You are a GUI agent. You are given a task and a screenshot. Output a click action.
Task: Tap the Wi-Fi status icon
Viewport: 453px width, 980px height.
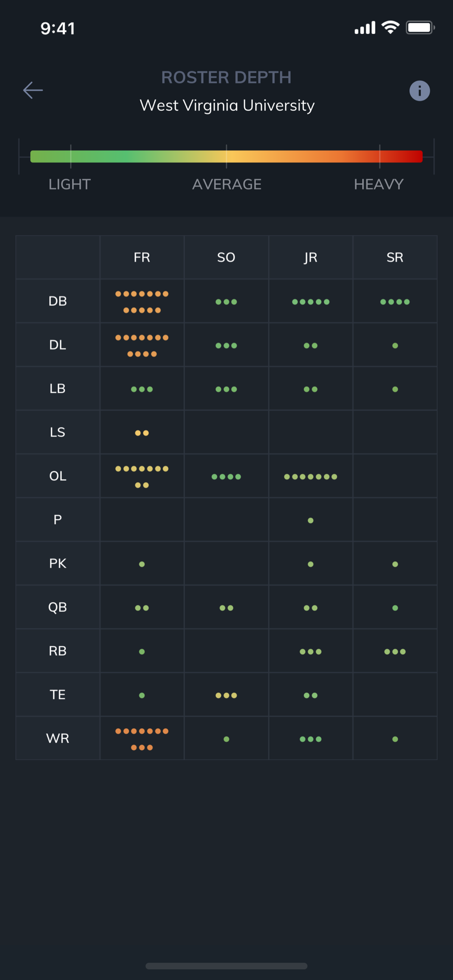tap(390, 27)
